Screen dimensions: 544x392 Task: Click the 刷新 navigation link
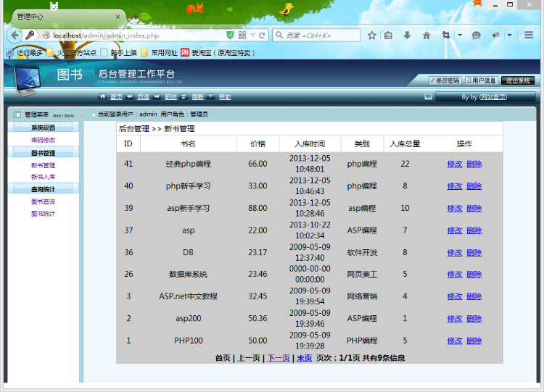tap(198, 96)
